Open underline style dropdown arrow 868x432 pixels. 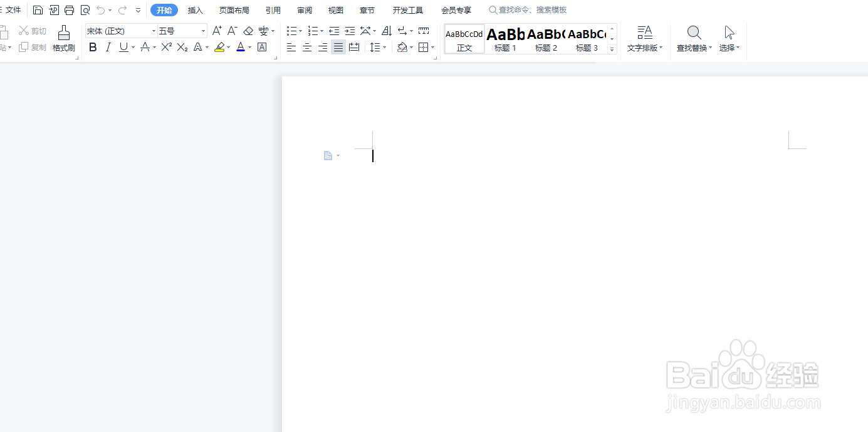(133, 48)
